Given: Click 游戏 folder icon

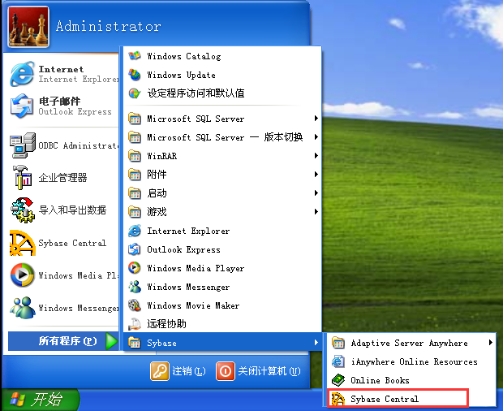Looking at the screenshot, I should [x=135, y=212].
